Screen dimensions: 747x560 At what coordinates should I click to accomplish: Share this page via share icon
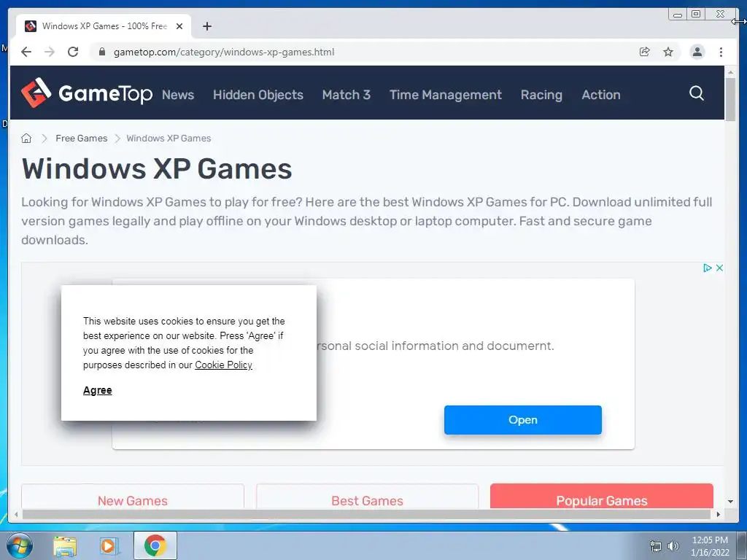(x=645, y=52)
